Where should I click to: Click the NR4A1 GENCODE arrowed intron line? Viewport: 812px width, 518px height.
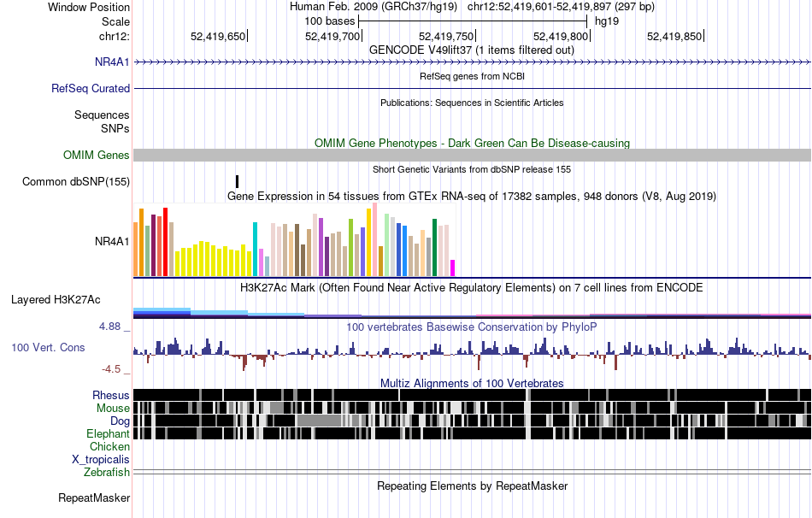tap(473, 62)
